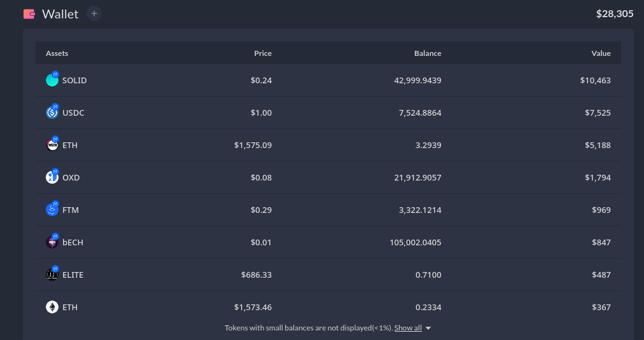Image resolution: width=644 pixels, height=340 pixels.
Task: Click ETH price $1,573.46
Action: pos(253,307)
